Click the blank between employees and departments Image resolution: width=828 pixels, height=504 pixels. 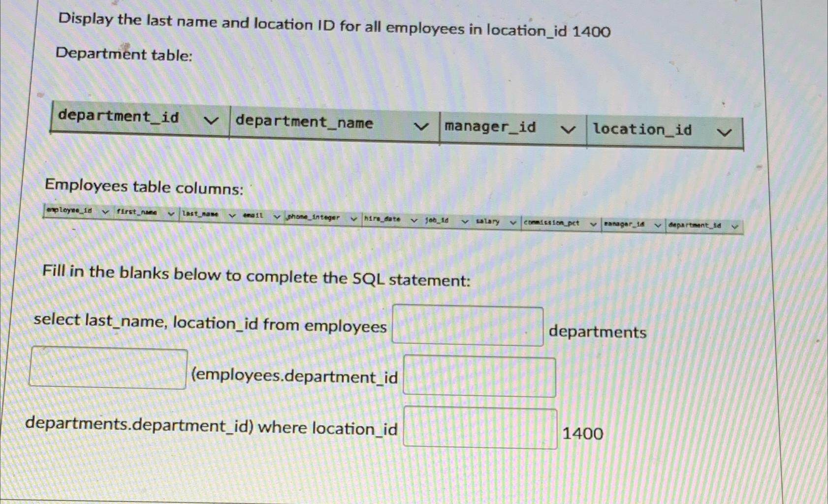point(468,325)
